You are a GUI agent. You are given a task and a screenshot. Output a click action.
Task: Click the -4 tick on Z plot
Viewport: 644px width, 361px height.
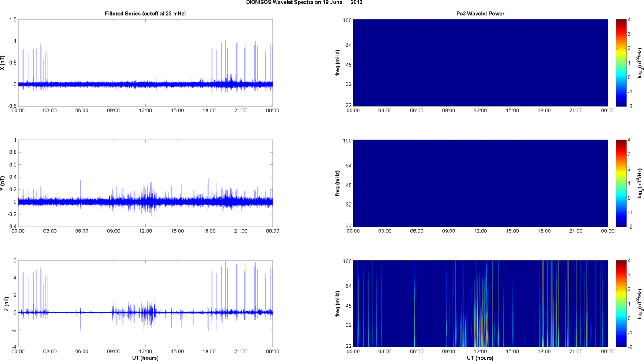14,347
